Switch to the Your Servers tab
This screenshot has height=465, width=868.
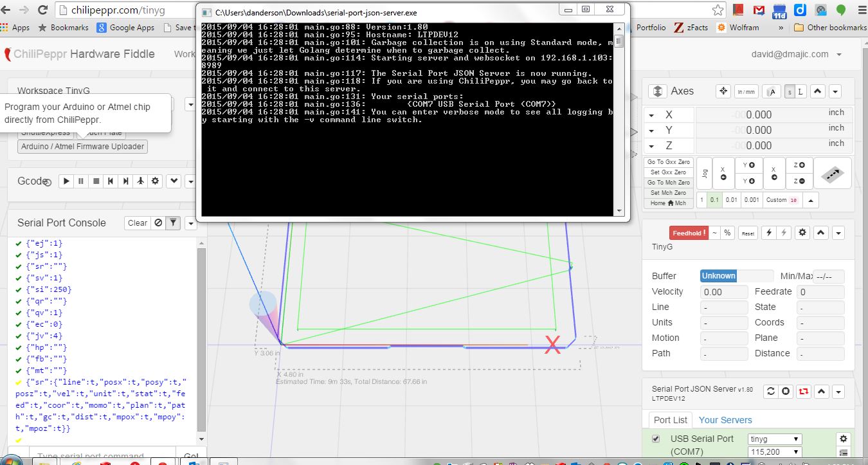[725, 420]
